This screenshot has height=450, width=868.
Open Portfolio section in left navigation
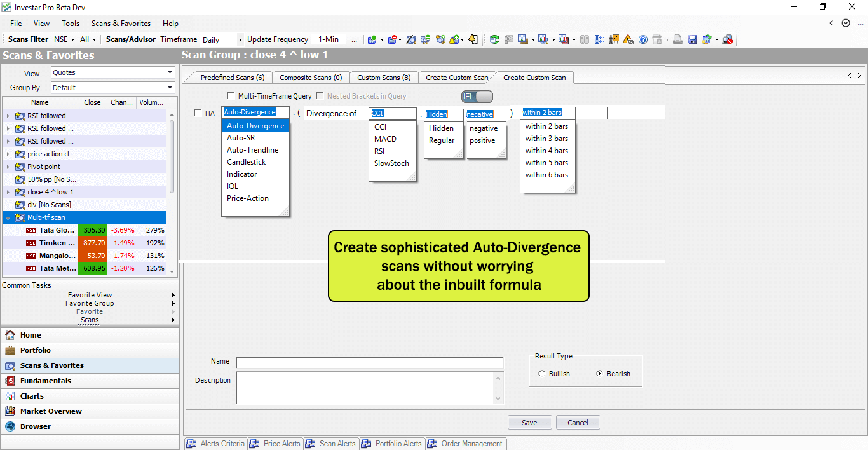[36, 350]
